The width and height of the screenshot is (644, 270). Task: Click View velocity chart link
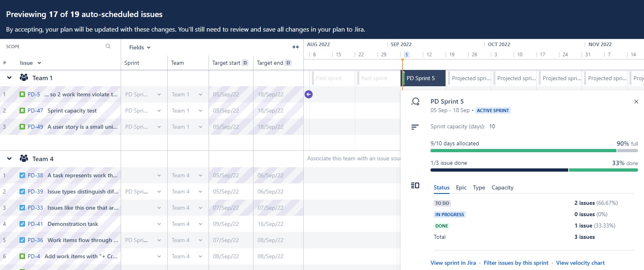[x=580, y=263]
